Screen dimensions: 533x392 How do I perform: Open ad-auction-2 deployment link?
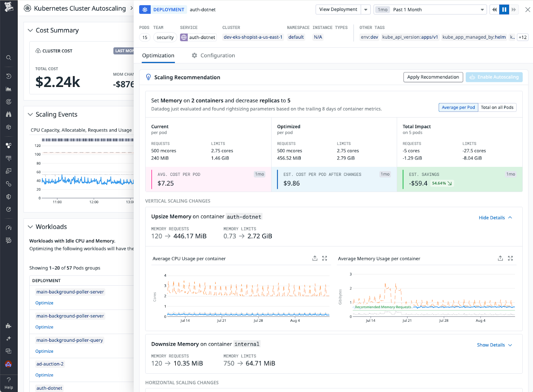click(x=50, y=364)
